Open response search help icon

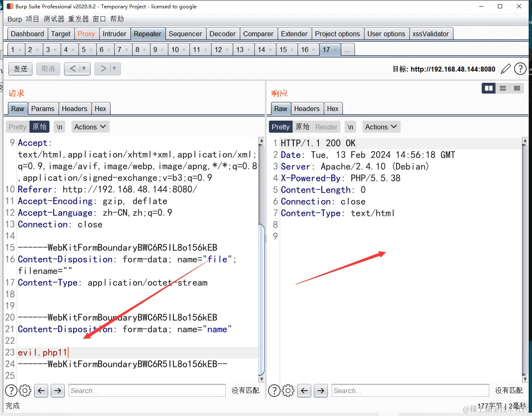click(x=274, y=391)
